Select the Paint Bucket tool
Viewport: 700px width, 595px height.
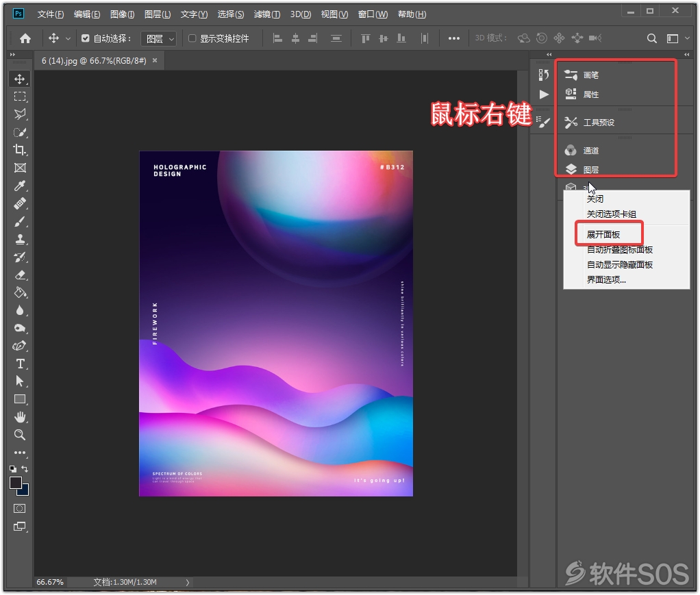(x=20, y=293)
